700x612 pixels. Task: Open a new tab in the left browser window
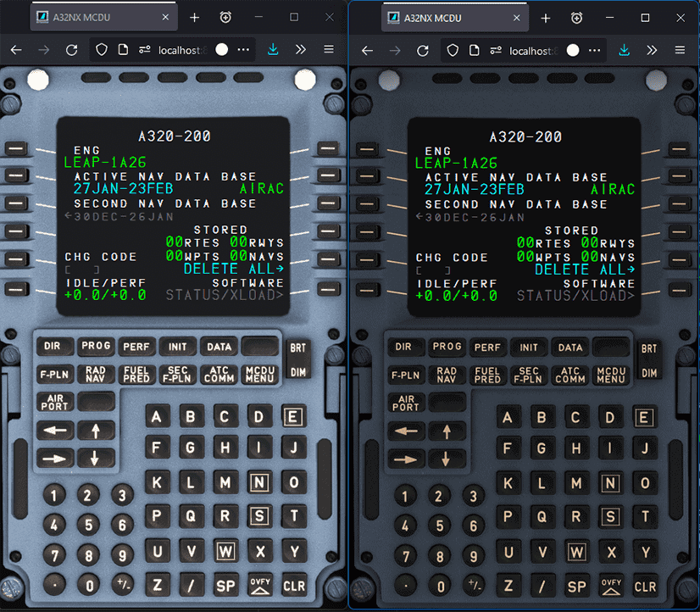pos(194,18)
